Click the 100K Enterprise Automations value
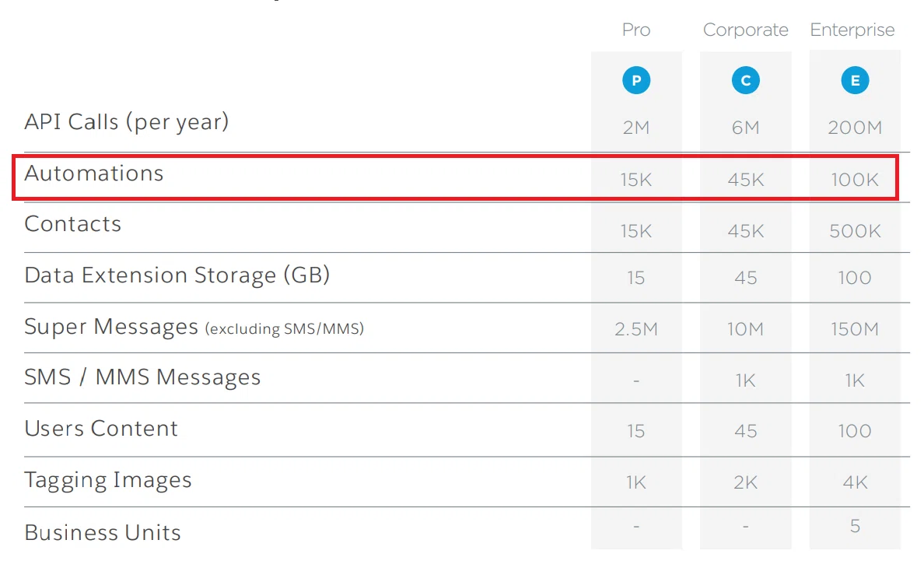924x568 pixels. pos(855,180)
